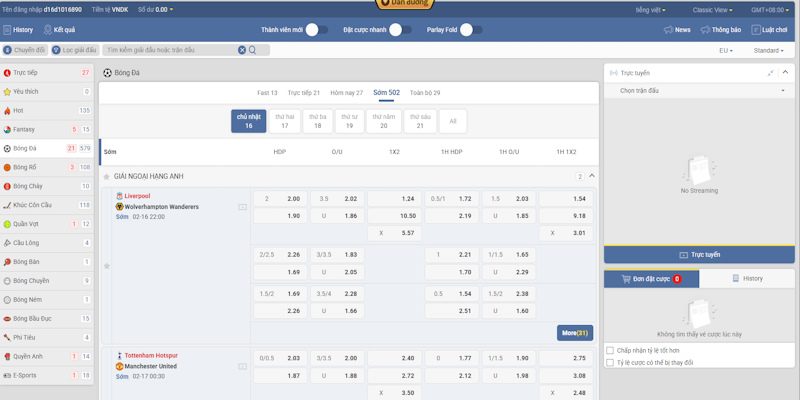
Task: Select Bóng Rổ basketball icon
Action: (x=7, y=167)
